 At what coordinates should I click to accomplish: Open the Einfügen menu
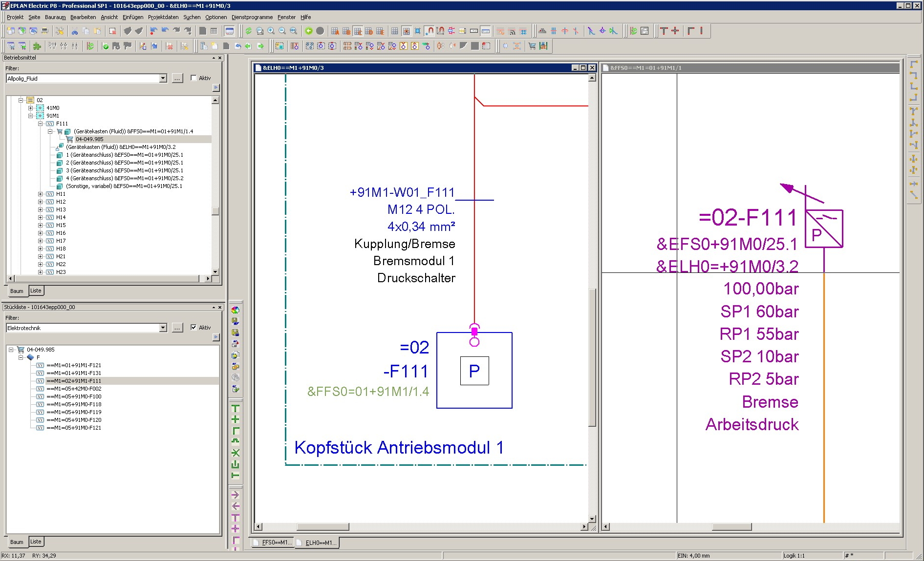pyautogui.click(x=133, y=17)
